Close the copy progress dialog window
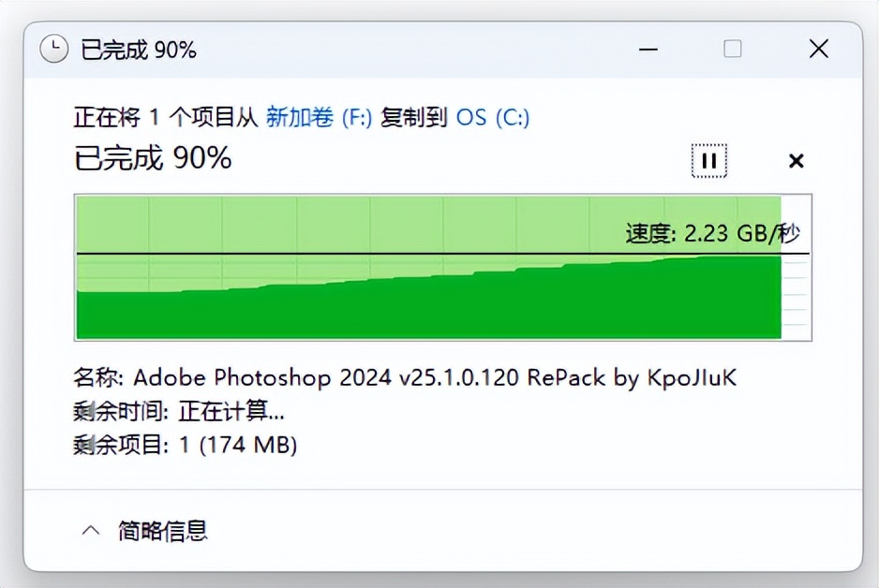879x588 pixels. click(x=819, y=49)
